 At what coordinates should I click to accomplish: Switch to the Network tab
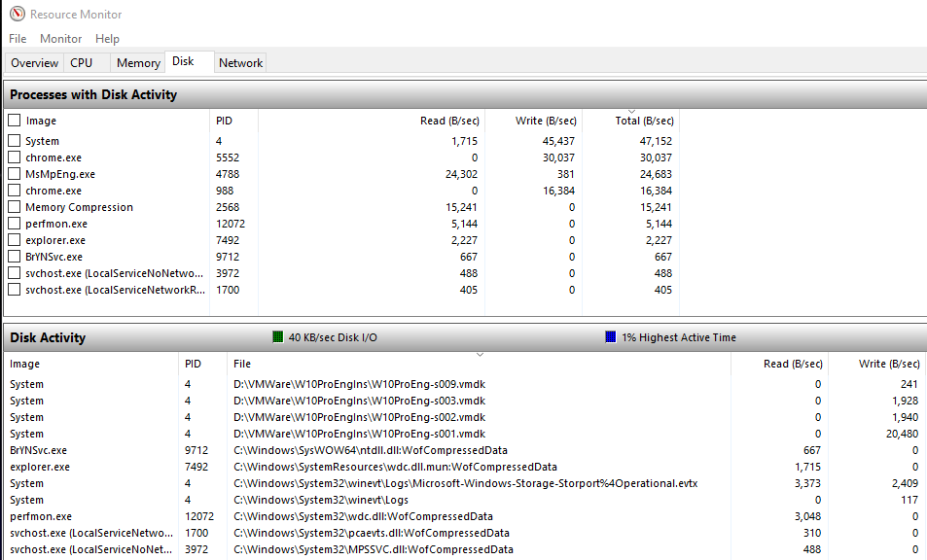coord(240,63)
